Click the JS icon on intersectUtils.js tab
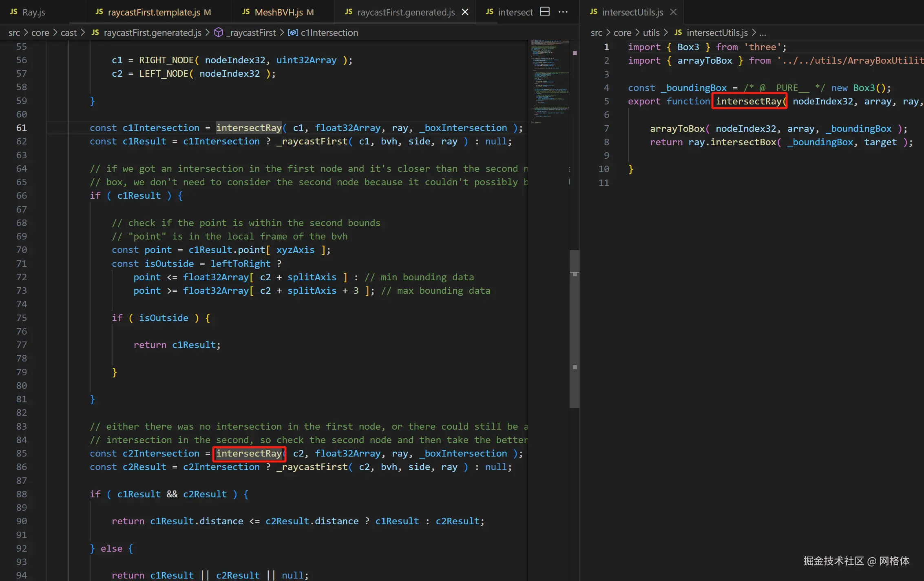 (x=594, y=12)
